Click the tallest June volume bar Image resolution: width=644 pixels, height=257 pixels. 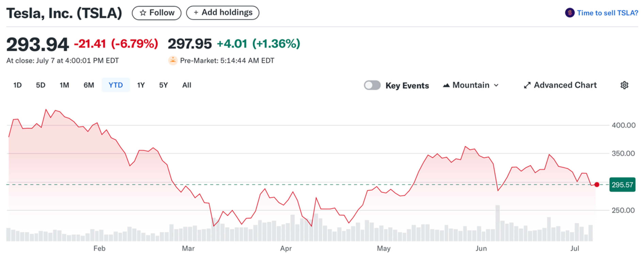[x=498, y=223]
